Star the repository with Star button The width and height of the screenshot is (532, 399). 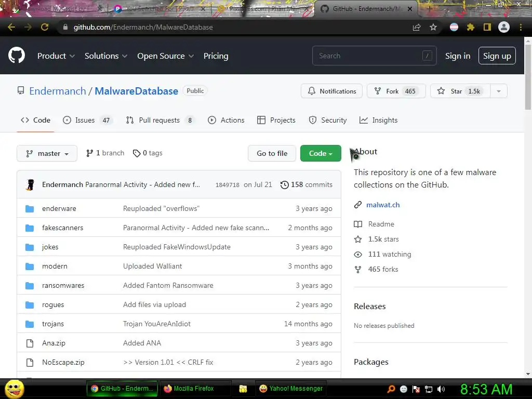pyautogui.click(x=460, y=91)
